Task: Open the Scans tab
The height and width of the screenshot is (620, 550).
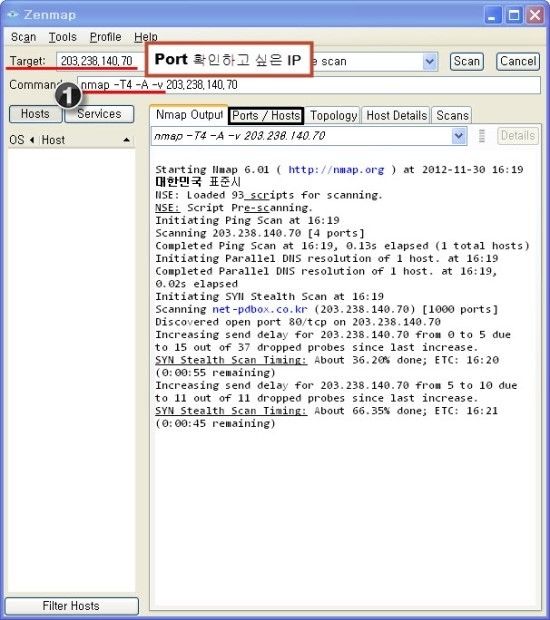Action: click(452, 115)
